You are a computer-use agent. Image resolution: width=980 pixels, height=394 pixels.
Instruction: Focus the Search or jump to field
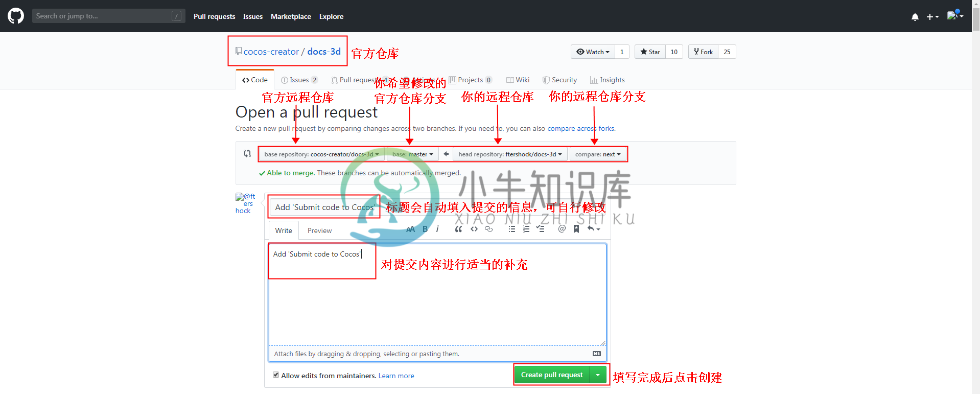pos(108,16)
